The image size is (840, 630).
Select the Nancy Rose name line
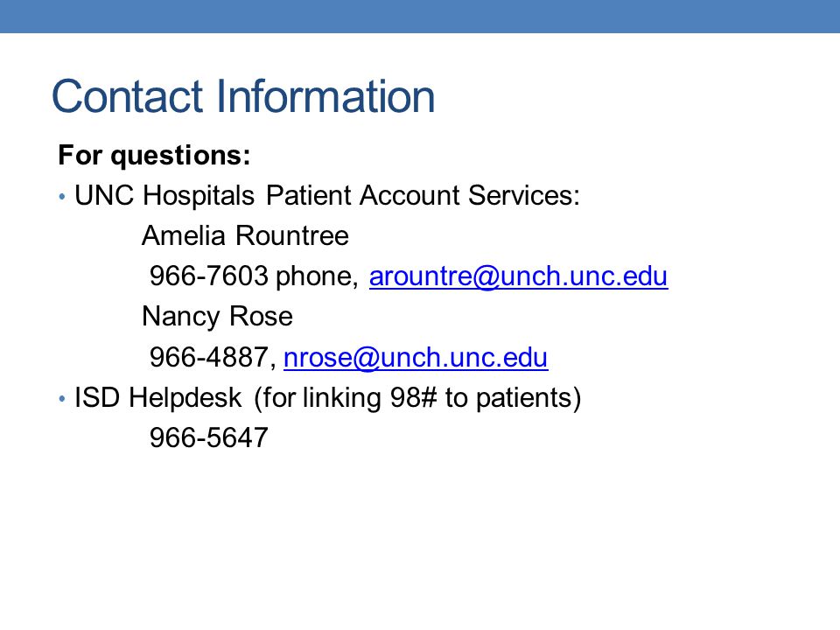coord(218,316)
